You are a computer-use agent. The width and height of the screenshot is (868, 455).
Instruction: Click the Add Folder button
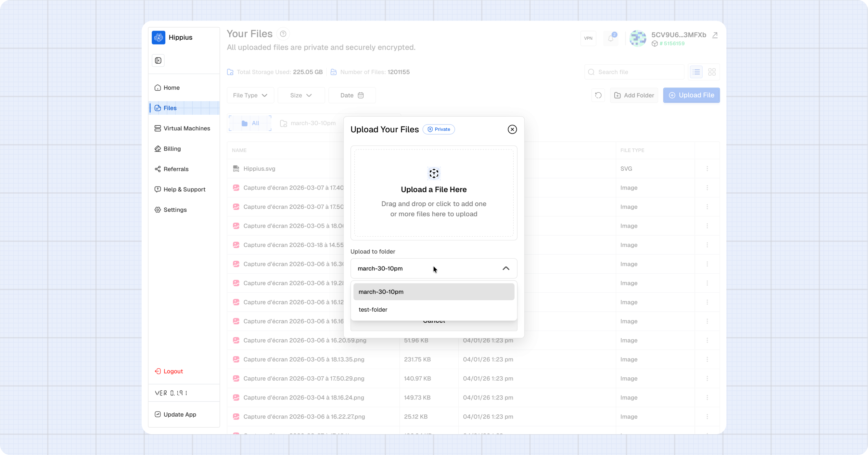[x=634, y=95]
